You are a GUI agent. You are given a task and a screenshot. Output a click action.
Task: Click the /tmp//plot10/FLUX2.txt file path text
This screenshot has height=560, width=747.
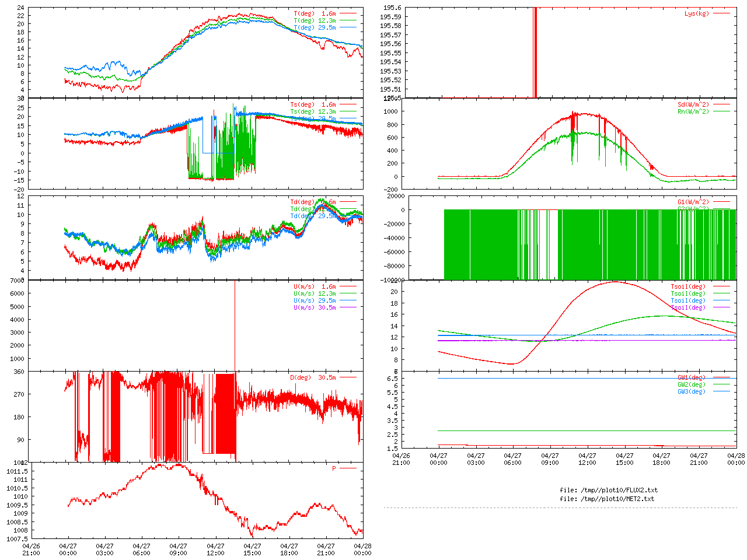point(608,490)
